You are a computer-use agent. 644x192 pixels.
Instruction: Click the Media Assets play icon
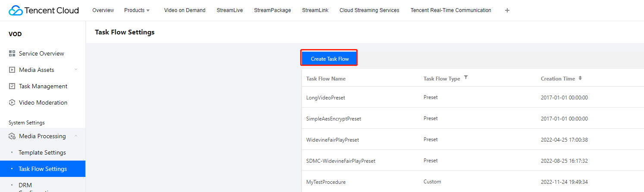(x=12, y=70)
